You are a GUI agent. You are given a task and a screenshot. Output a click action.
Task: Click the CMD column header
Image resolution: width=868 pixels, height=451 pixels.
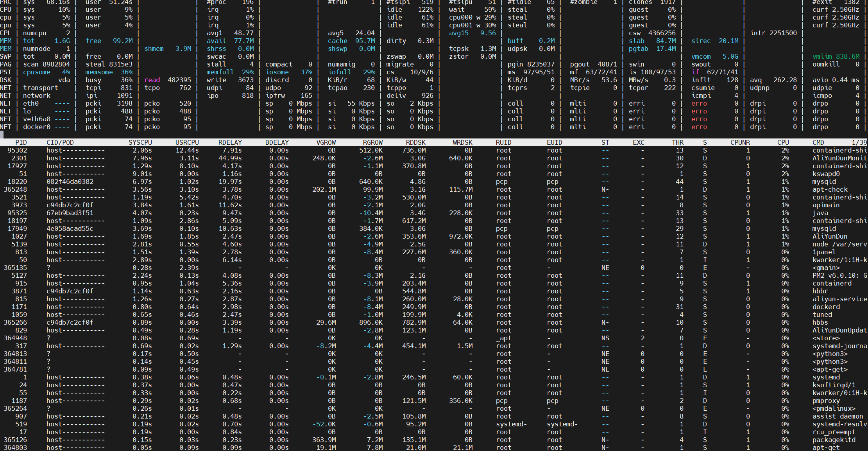tap(818, 142)
